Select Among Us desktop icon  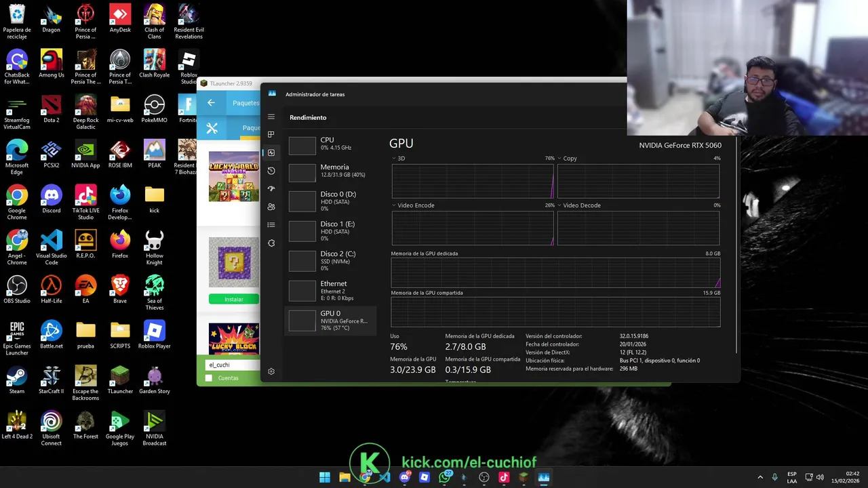pyautogui.click(x=52, y=63)
